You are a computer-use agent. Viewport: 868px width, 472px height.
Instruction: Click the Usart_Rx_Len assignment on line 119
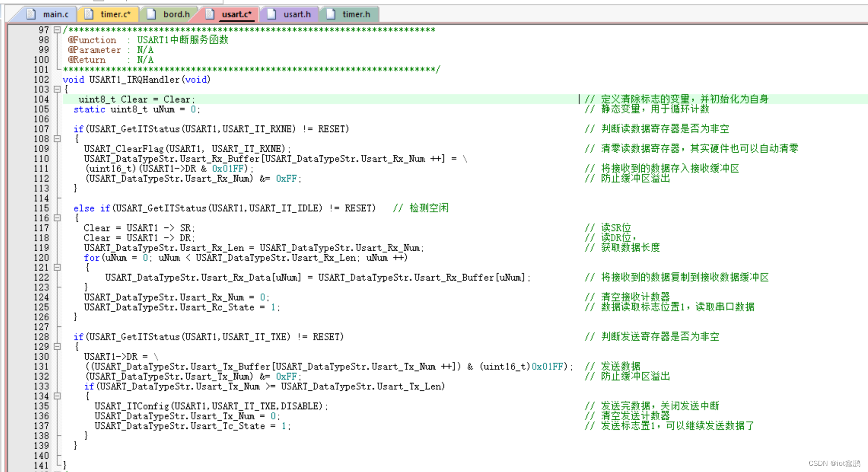pyautogui.click(x=254, y=248)
